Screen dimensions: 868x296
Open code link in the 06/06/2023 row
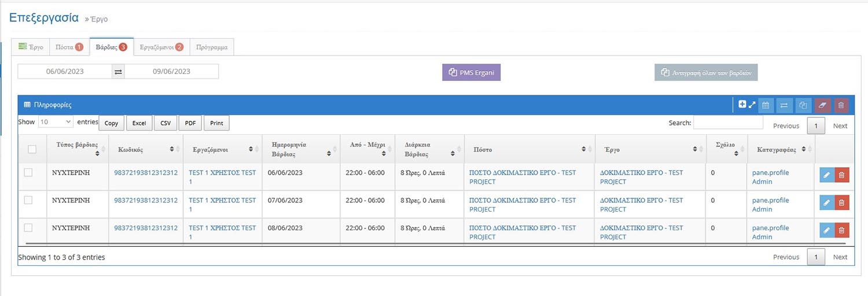click(x=146, y=172)
